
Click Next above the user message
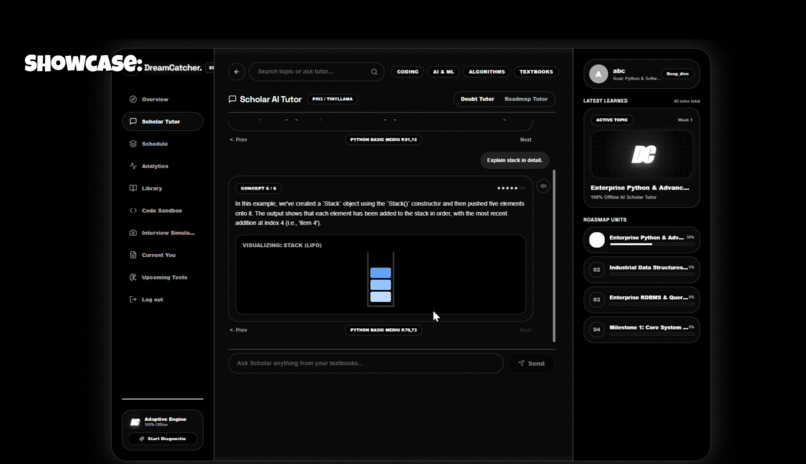pyautogui.click(x=525, y=140)
